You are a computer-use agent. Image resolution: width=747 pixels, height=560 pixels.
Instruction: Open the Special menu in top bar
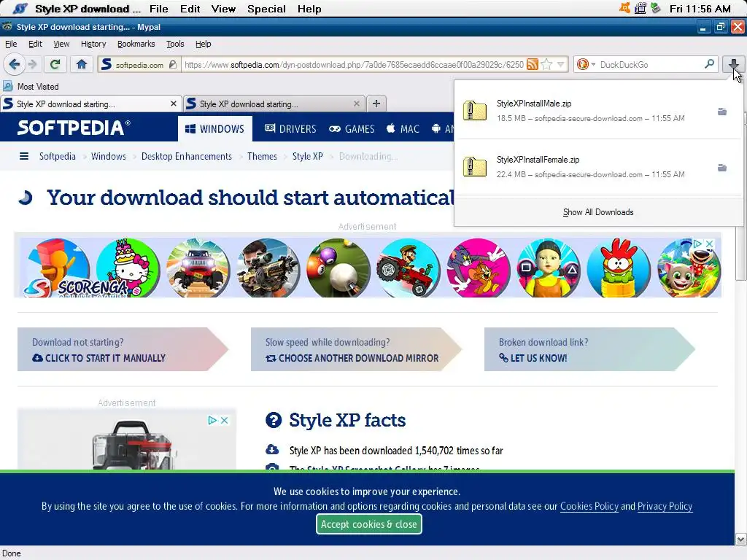[x=266, y=9]
